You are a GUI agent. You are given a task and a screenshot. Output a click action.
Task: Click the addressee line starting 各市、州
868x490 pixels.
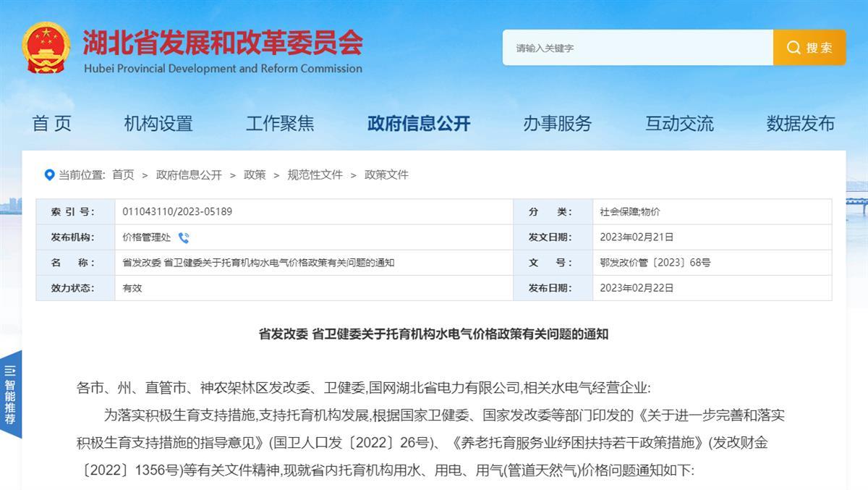pos(363,388)
